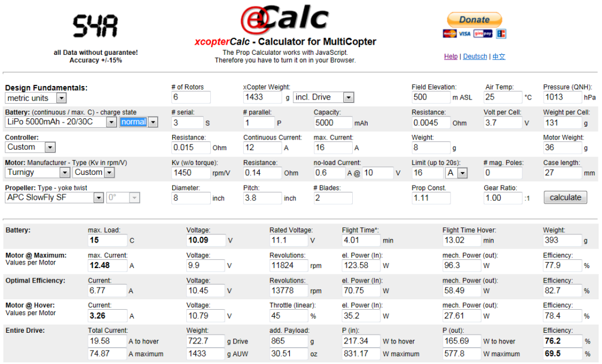Expand the APC SlowFly SF propeller dropdown

pos(55,198)
